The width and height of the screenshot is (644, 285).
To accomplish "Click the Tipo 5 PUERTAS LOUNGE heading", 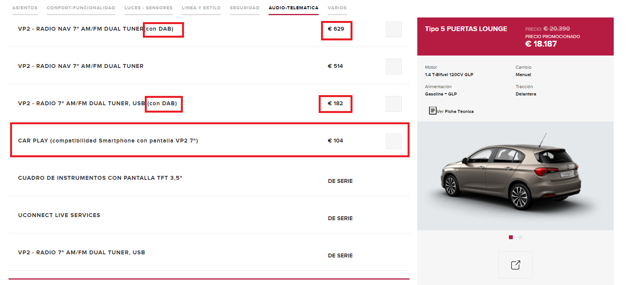I will pos(466,29).
